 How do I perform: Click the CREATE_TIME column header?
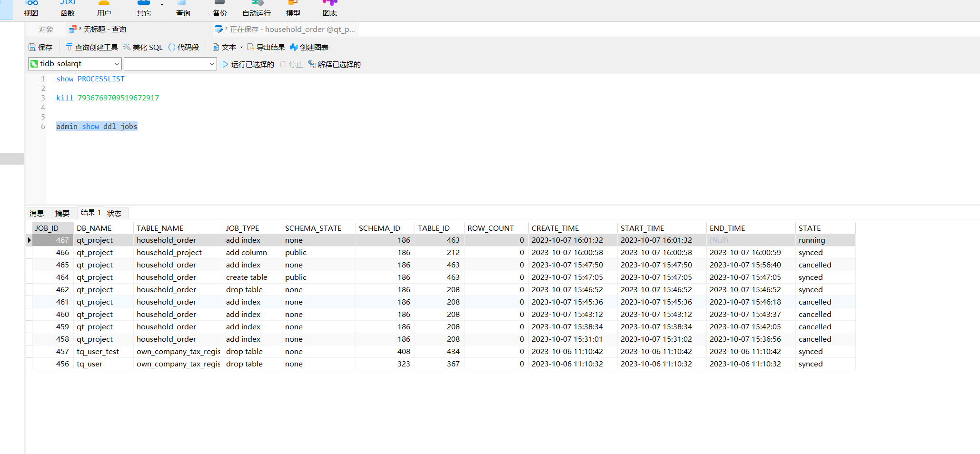pos(573,228)
